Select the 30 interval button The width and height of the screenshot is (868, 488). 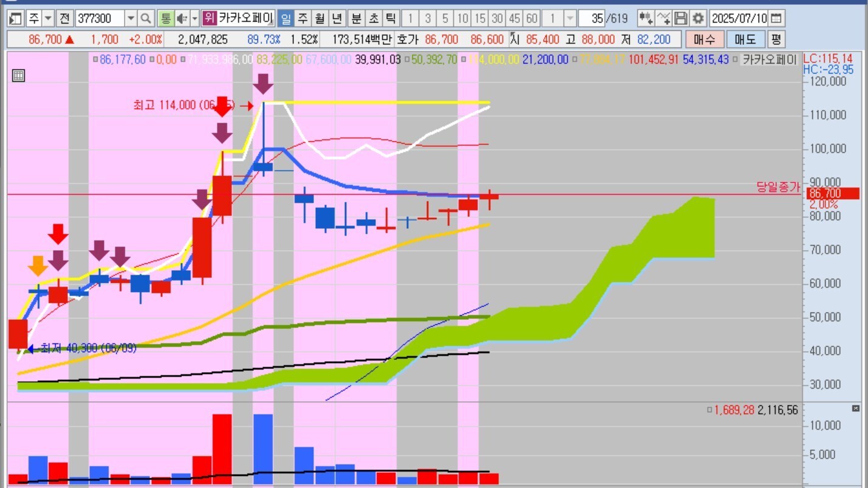click(x=497, y=18)
